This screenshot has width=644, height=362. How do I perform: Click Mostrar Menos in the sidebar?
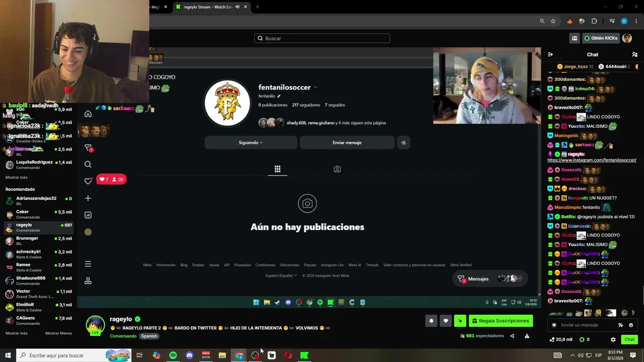58,333
